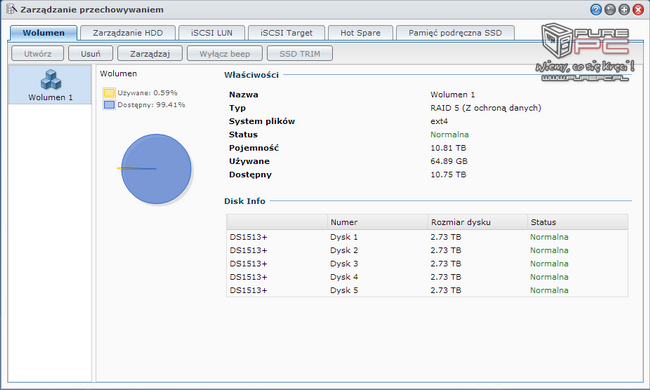650x390 pixels.
Task: Click the SSD TRIM button
Action: pos(300,54)
